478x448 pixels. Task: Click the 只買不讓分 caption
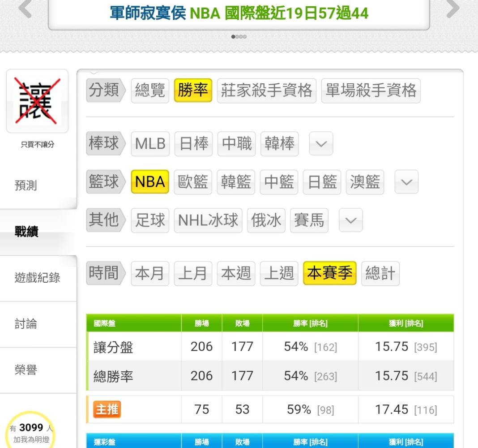coord(38,145)
